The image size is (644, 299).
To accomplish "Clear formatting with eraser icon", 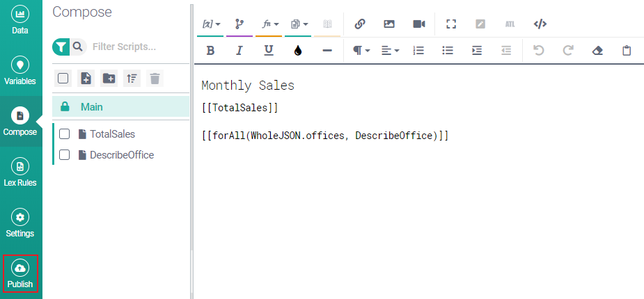I will tap(597, 51).
